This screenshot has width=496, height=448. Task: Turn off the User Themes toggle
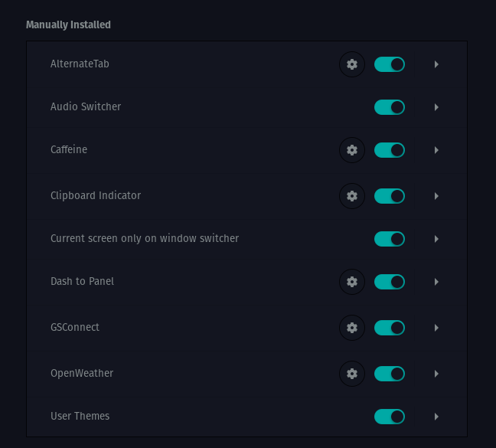click(x=389, y=417)
